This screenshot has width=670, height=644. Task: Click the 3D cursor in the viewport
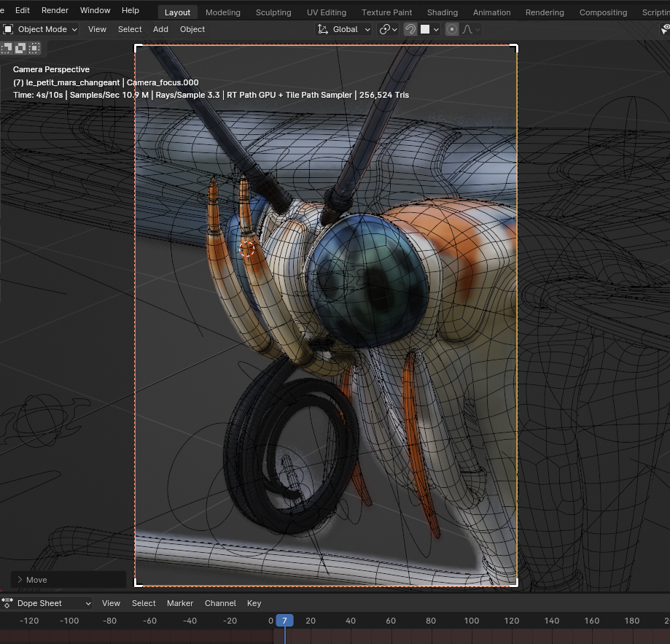coord(246,249)
